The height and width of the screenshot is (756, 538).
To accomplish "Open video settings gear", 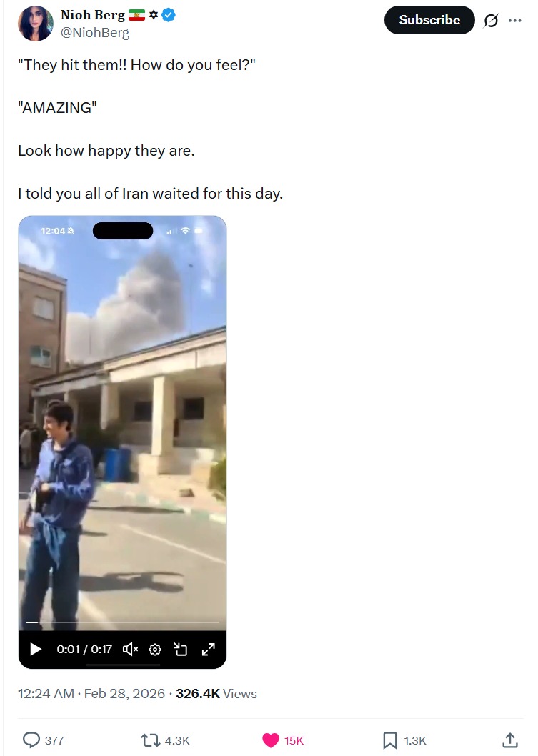I will (x=155, y=650).
